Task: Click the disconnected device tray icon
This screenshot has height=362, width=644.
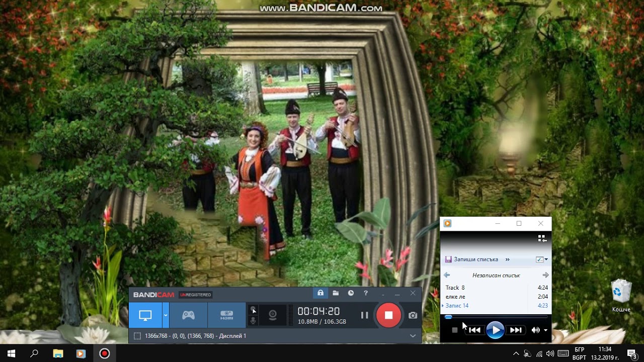Action: tap(527, 353)
